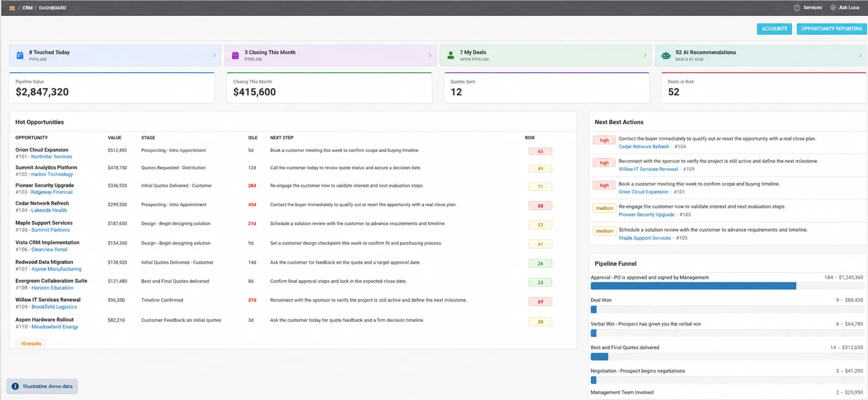Open Orion Cloud Expansion in Next Best Actions
This screenshot has width=868, height=400.
point(643,192)
